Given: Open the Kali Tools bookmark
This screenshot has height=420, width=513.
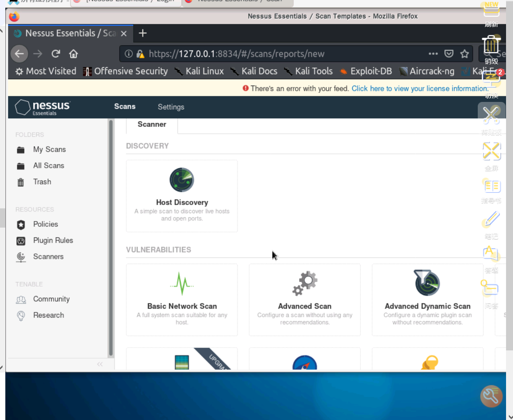Looking at the screenshot, I should pyautogui.click(x=309, y=71).
